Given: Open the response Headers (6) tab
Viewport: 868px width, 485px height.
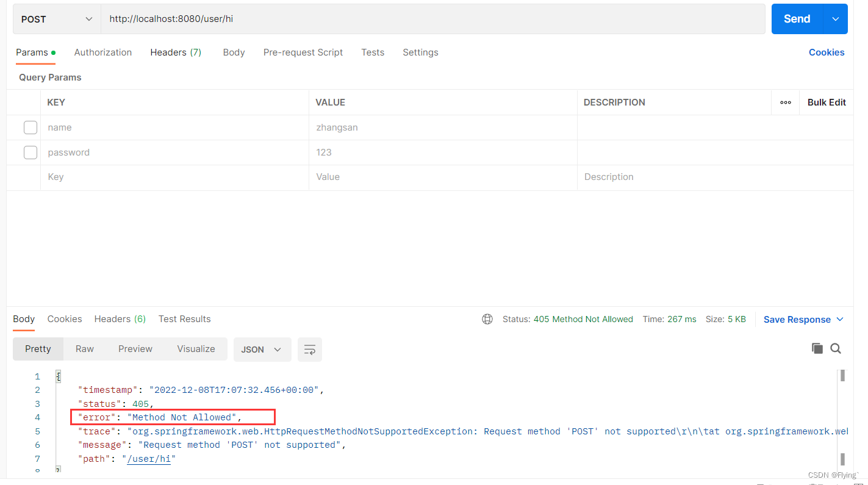Looking at the screenshot, I should point(120,319).
